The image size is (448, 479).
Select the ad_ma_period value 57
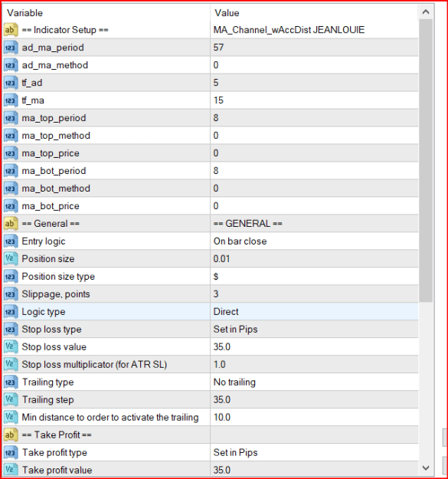(x=314, y=48)
